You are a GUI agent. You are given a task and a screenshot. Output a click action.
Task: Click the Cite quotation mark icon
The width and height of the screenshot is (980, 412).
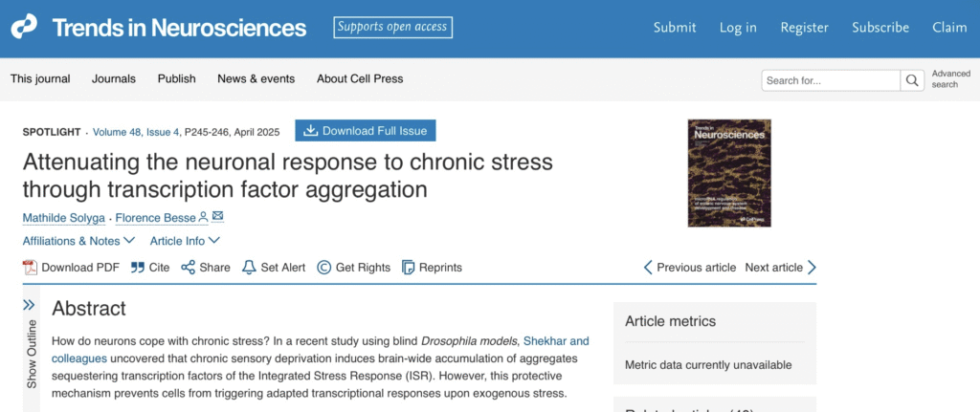coord(138,267)
